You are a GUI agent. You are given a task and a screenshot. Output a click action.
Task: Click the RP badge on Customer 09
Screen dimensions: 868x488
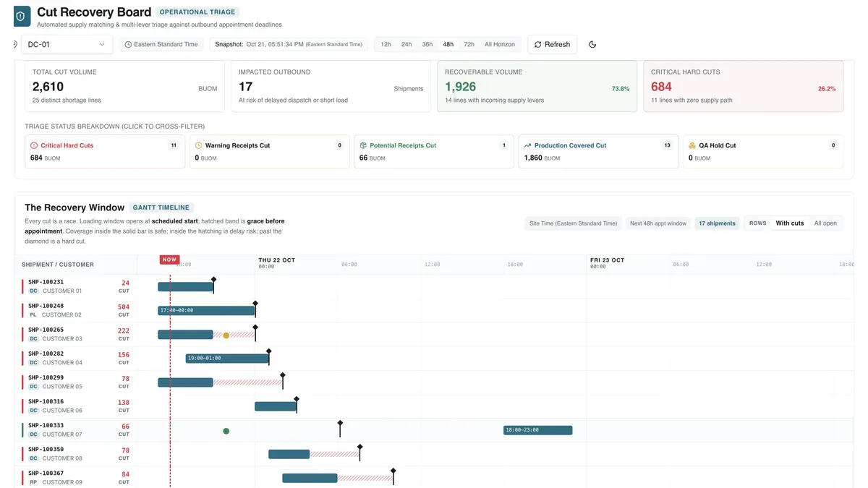click(33, 482)
